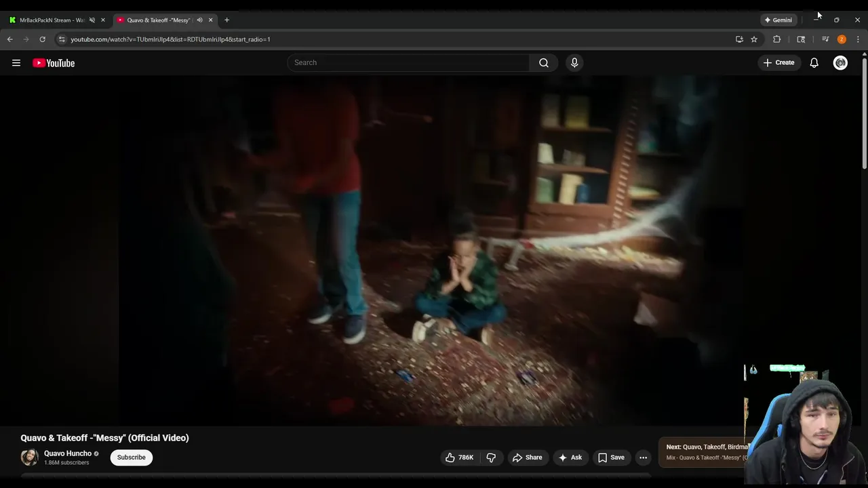Open the browser extensions puzzle icon
The height and width of the screenshot is (488, 868).
tap(777, 39)
